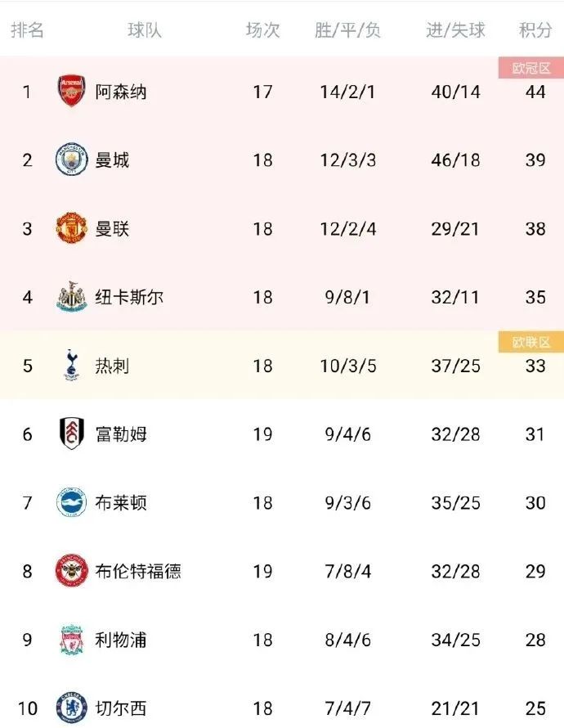This screenshot has height=728, width=564.
Task: Select the highlighted 热刺 row
Action: pyautogui.click(x=282, y=366)
